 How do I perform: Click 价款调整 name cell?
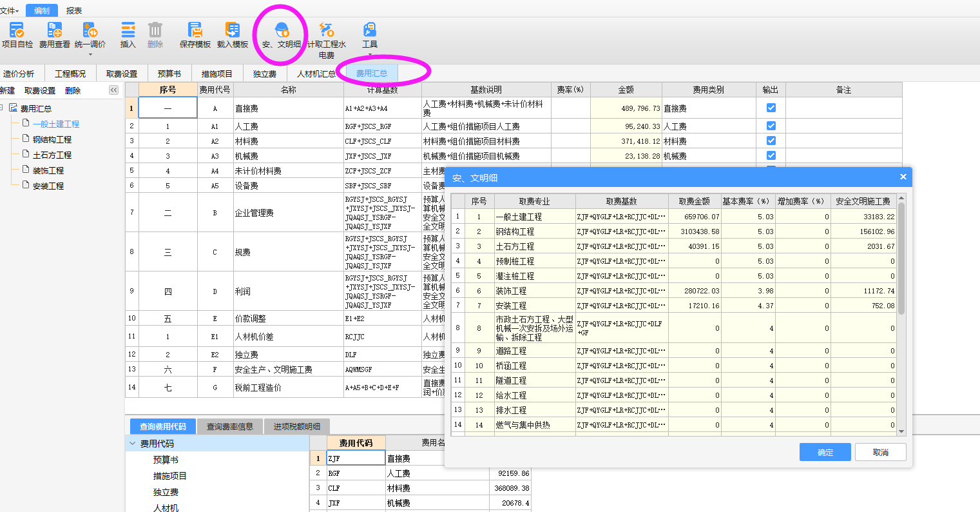(x=289, y=318)
